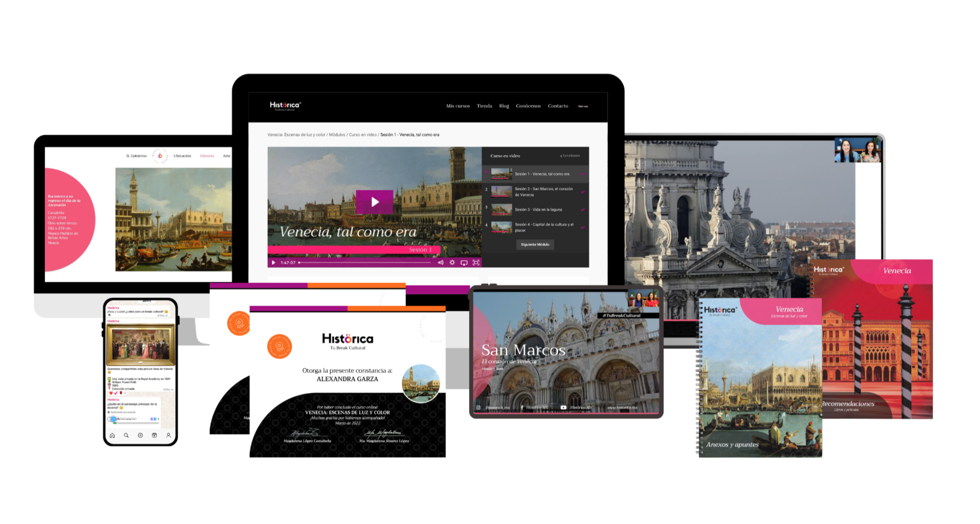Click the large magenta play button on the video

[x=374, y=202]
